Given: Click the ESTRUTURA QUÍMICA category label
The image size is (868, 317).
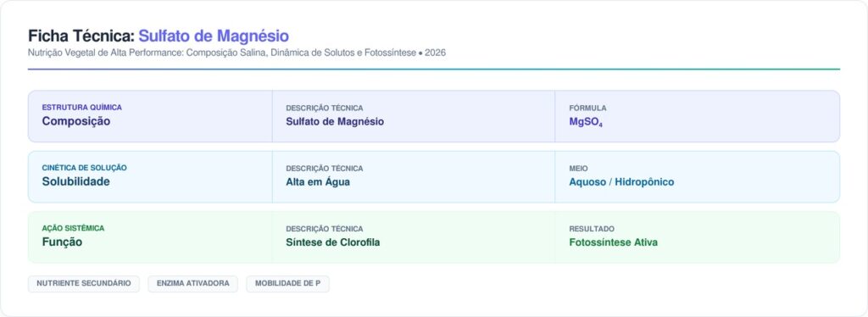Looking at the screenshot, I should (82, 108).
